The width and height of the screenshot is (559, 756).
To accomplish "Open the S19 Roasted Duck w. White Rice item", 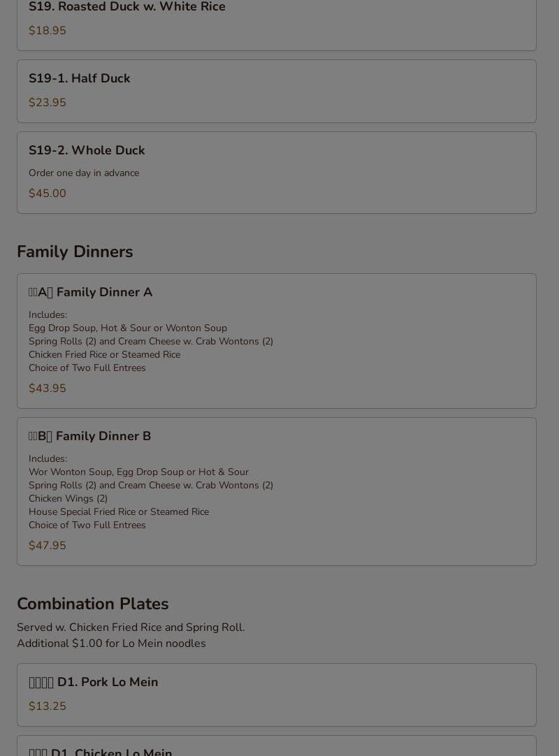I will pyautogui.click(x=277, y=24).
